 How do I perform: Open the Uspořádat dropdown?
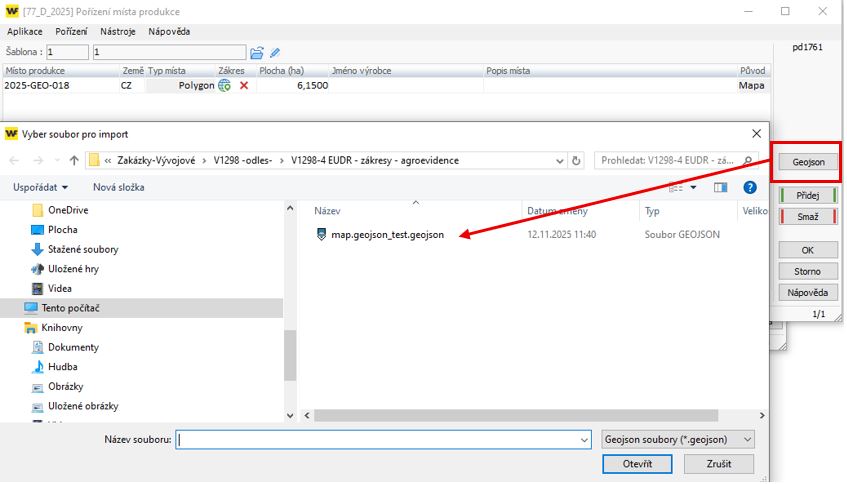tap(41, 187)
